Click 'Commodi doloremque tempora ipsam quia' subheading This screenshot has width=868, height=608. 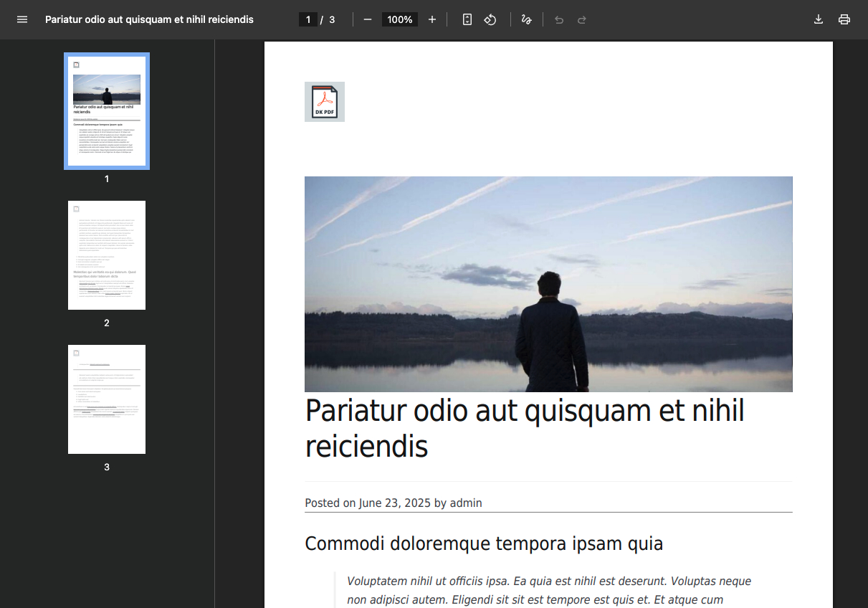tap(484, 543)
